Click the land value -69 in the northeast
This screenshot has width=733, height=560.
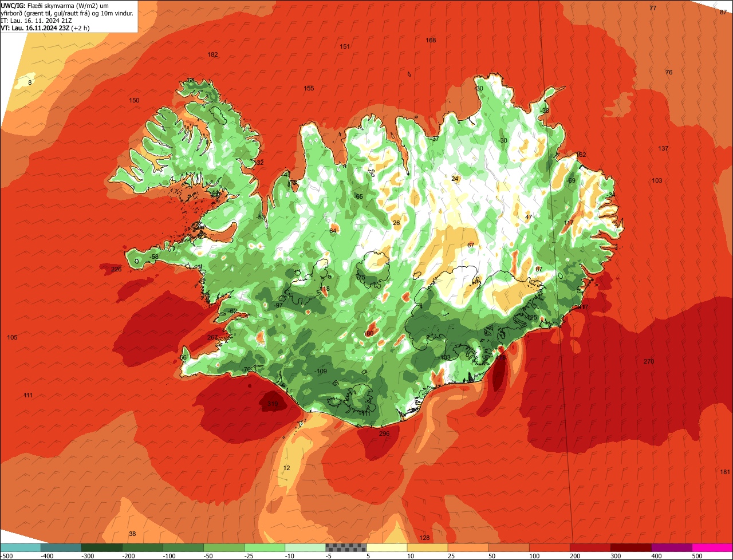pyautogui.click(x=570, y=180)
